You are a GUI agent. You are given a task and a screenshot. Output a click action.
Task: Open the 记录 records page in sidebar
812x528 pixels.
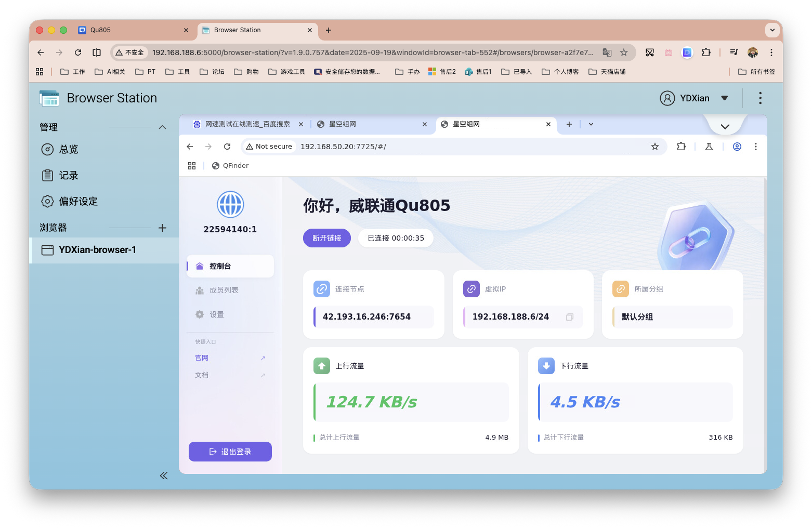click(x=68, y=175)
